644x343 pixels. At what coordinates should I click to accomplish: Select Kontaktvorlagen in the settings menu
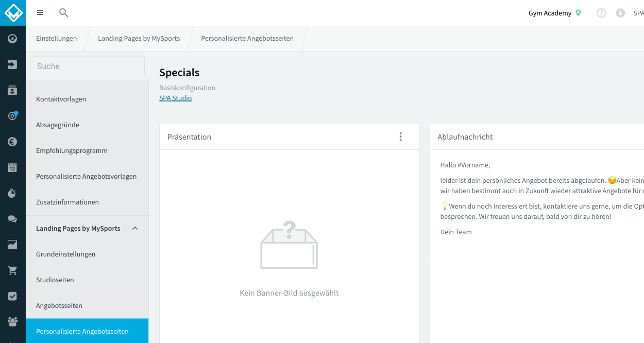[x=87, y=99]
